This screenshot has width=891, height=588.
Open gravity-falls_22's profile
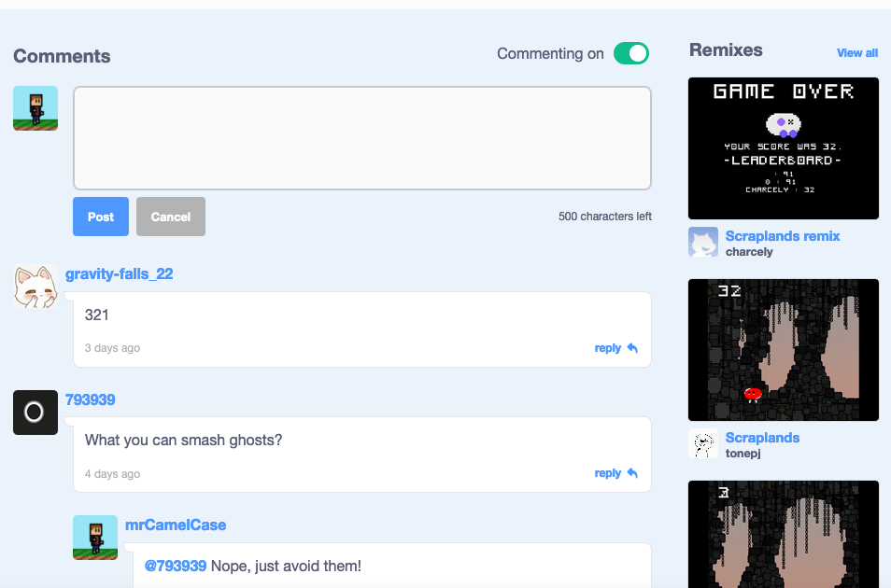(x=120, y=273)
